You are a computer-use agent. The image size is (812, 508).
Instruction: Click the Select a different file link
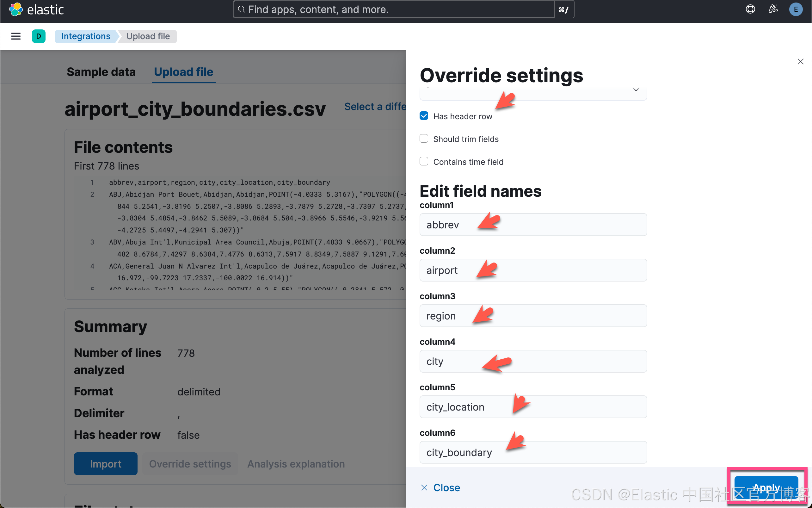(375, 107)
